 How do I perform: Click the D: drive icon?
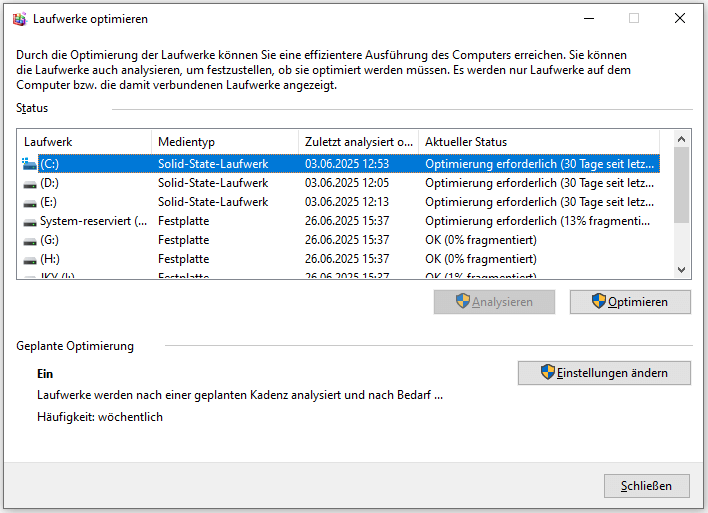point(30,184)
